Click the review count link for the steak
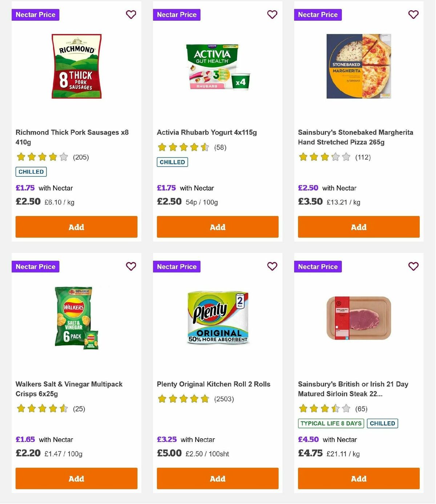Screen dimensions: 436x504 click(362, 409)
